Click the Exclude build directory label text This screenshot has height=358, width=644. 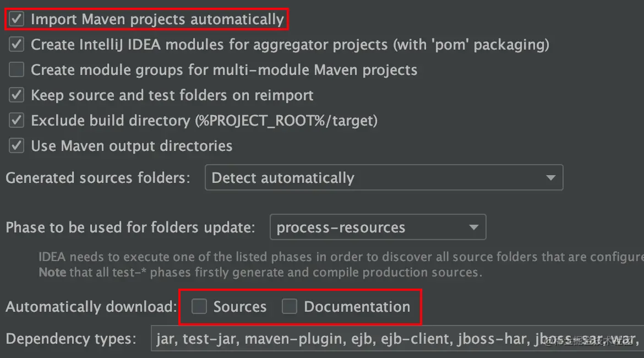pos(204,121)
